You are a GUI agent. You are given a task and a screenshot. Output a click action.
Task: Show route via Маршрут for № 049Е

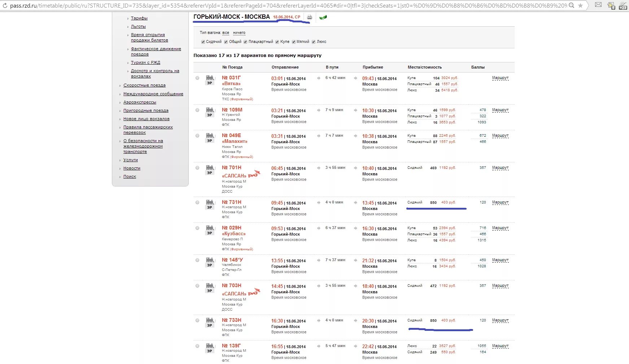500,136
